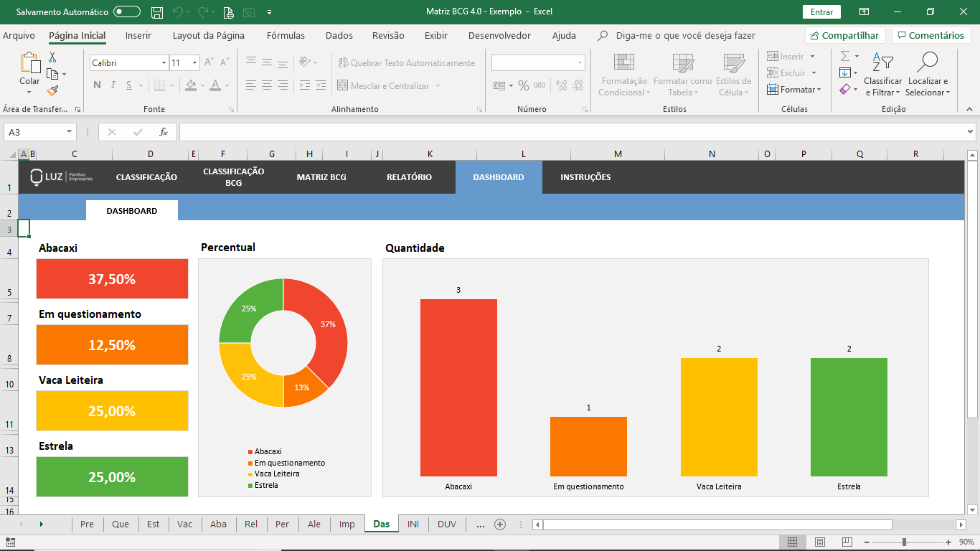Image resolution: width=980 pixels, height=551 pixels.
Task: Click the Save floppy disk icon
Action: coord(157,12)
